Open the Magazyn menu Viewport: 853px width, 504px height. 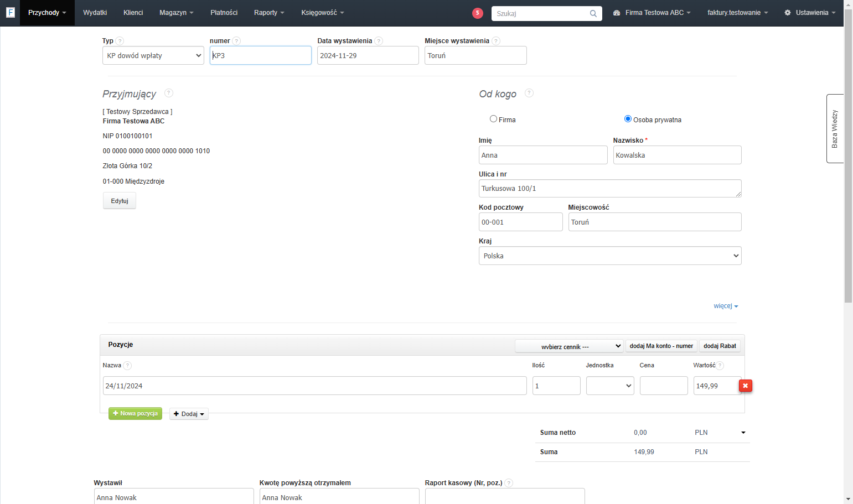coord(176,13)
